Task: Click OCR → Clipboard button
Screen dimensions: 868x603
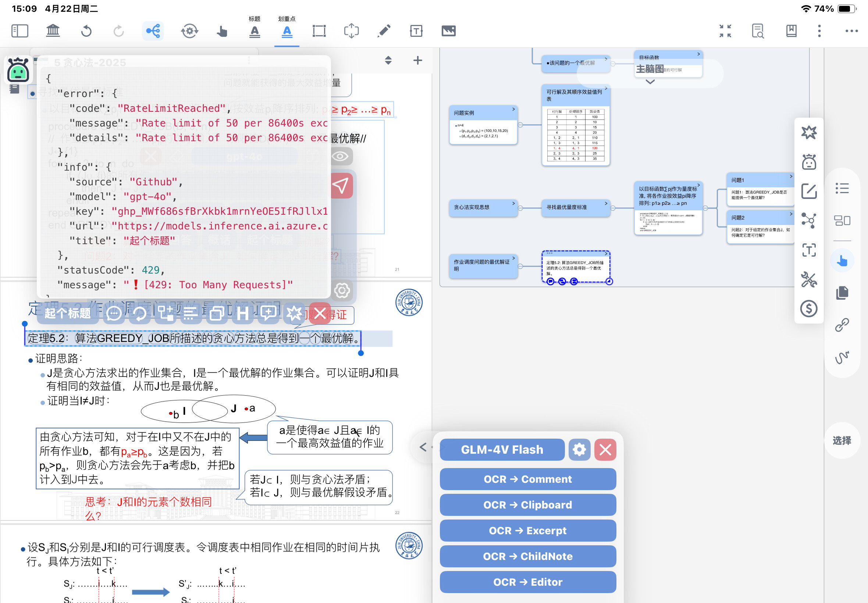Action: click(527, 505)
